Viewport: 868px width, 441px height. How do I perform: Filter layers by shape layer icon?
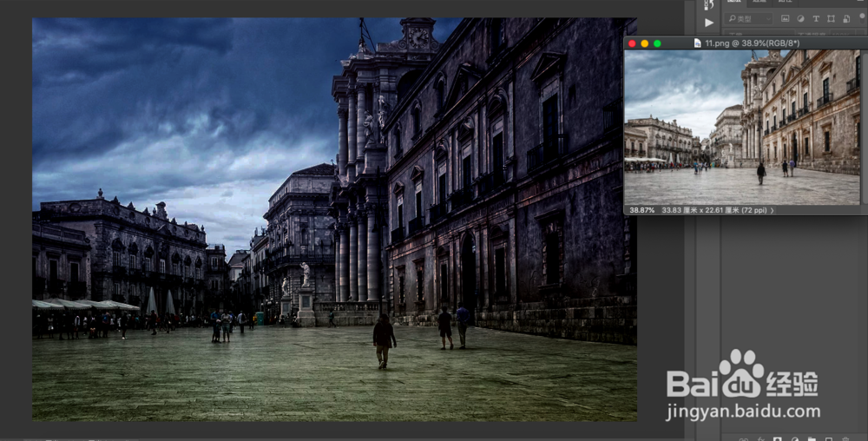(831, 19)
